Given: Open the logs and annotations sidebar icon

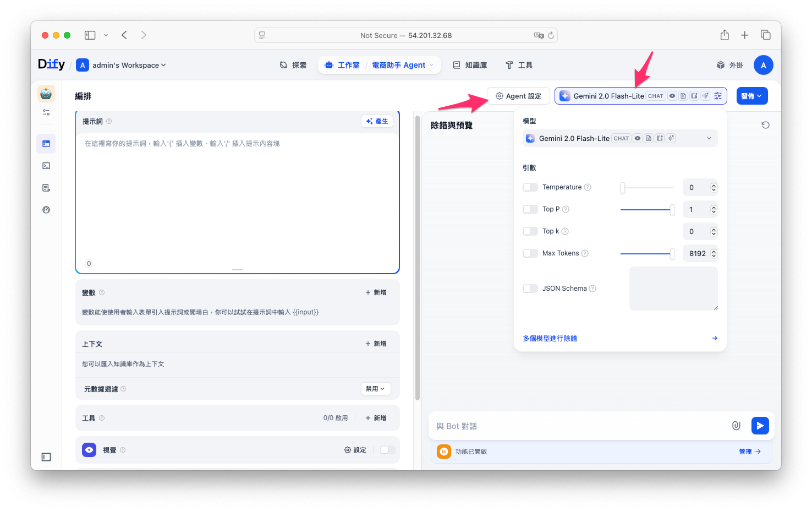Looking at the screenshot, I should coord(46,188).
